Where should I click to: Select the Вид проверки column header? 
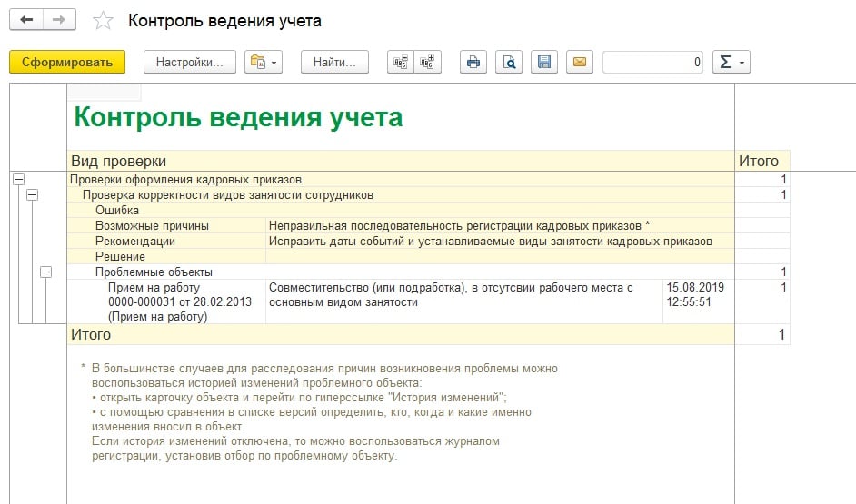119,161
